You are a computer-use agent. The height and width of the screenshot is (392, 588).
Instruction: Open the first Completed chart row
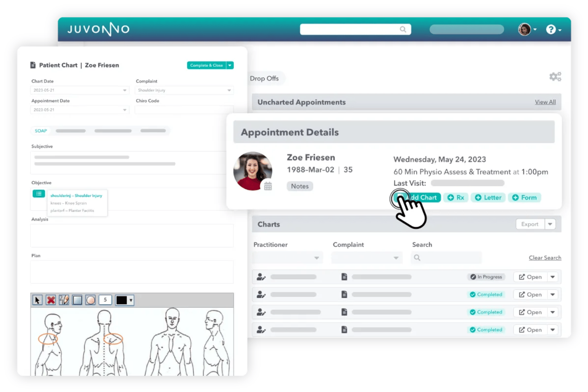tap(530, 294)
